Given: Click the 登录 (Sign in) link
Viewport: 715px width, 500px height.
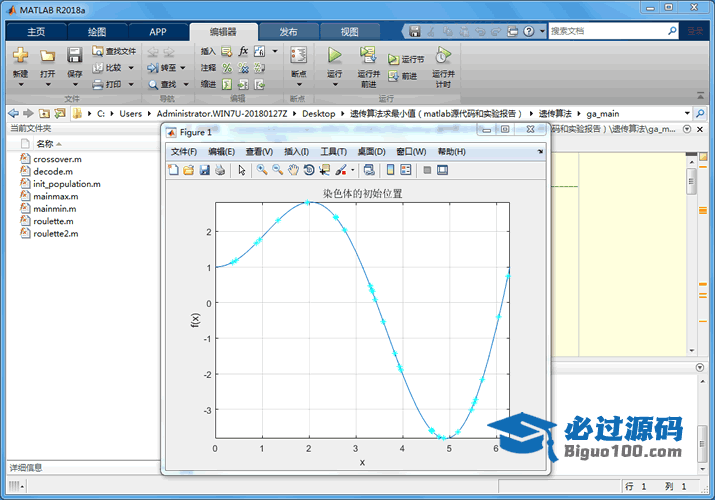Looking at the screenshot, I should pos(695,31).
